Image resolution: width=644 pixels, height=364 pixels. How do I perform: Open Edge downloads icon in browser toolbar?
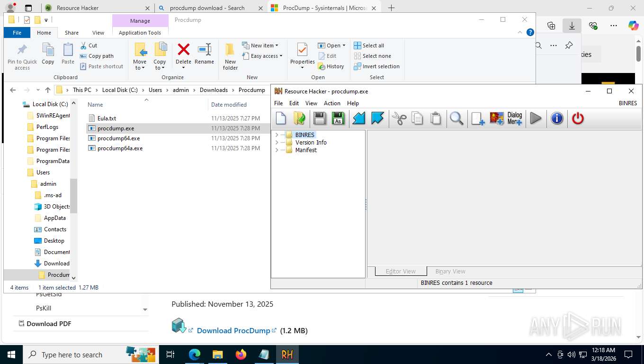tap(572, 26)
